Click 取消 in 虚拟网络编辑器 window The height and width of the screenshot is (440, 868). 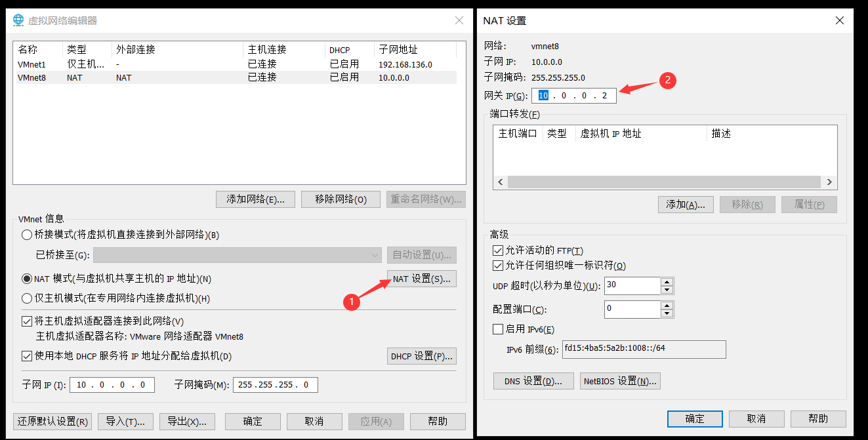coord(314,421)
